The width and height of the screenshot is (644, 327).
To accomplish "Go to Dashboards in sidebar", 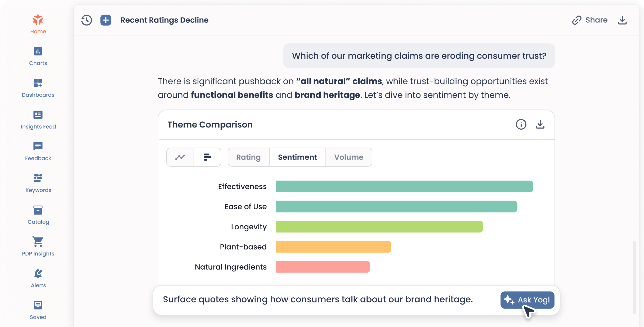I will coord(38,88).
